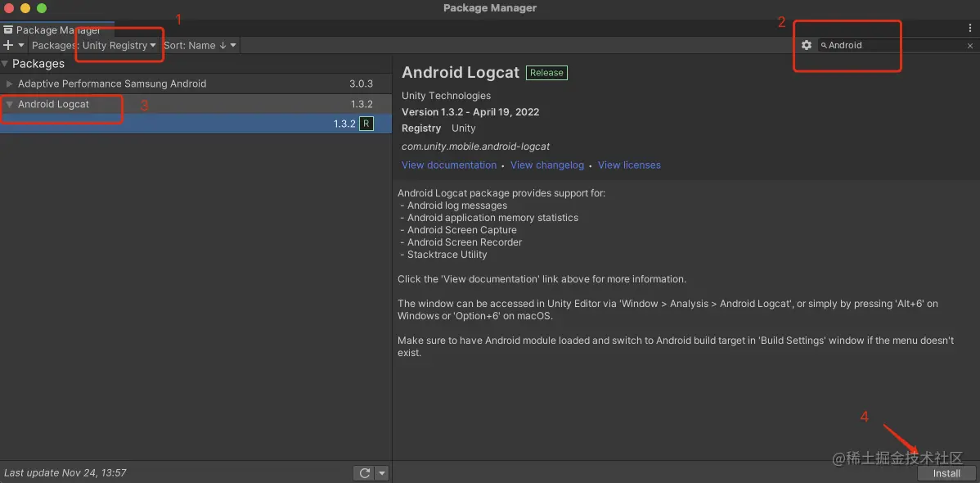This screenshot has height=483, width=980.
Task: Click the Install button
Action: [946, 474]
